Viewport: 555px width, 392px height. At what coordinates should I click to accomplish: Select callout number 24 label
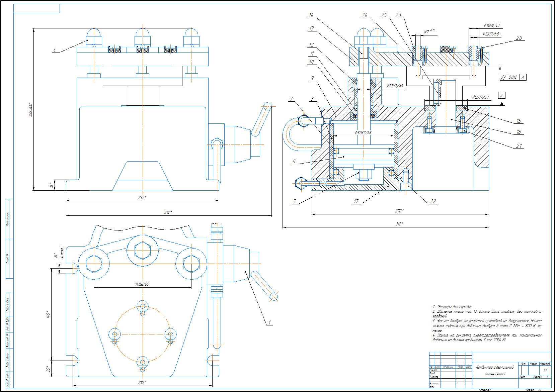tap(364, 15)
